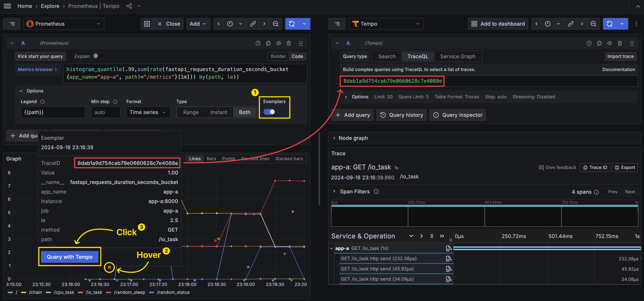This screenshot has height=301, width=644.
Task: Switch to the Service Graph query type
Action: [x=457, y=56]
